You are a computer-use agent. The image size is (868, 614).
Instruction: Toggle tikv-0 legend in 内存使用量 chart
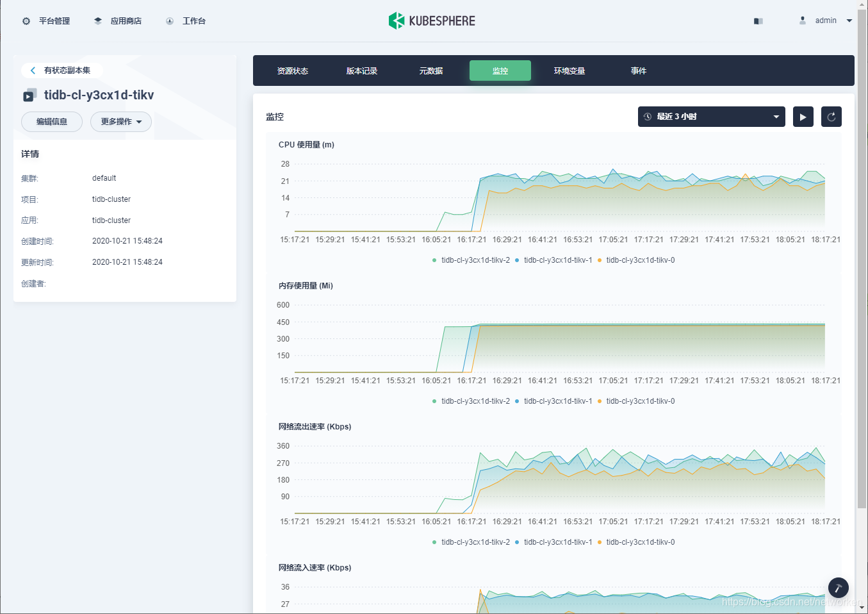coord(636,401)
